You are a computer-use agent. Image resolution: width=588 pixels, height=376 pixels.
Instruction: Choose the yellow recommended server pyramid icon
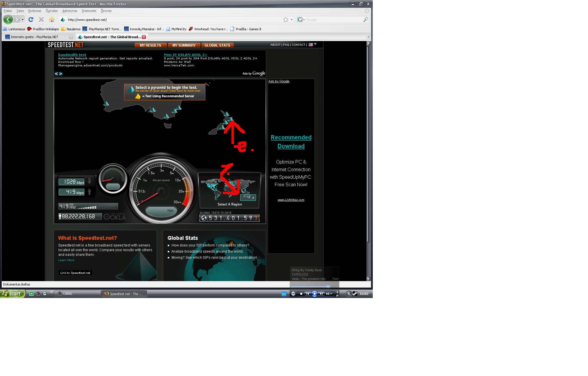(138, 96)
